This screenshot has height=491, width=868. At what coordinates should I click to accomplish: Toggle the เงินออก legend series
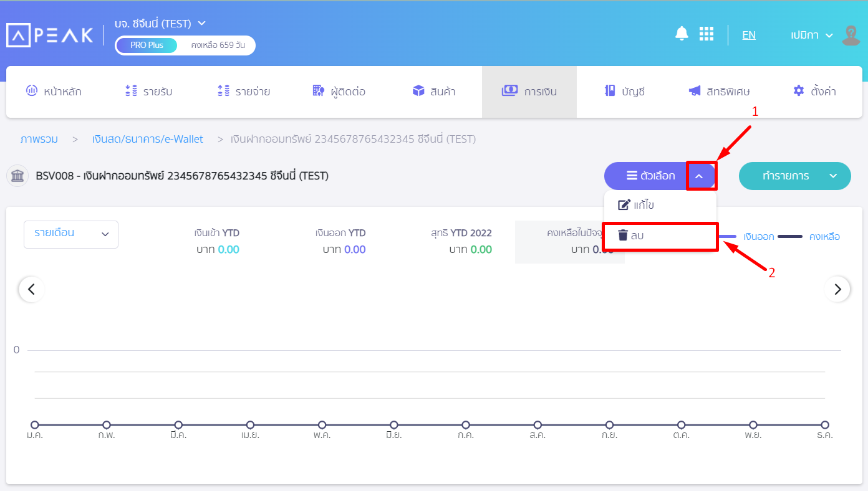click(x=758, y=237)
